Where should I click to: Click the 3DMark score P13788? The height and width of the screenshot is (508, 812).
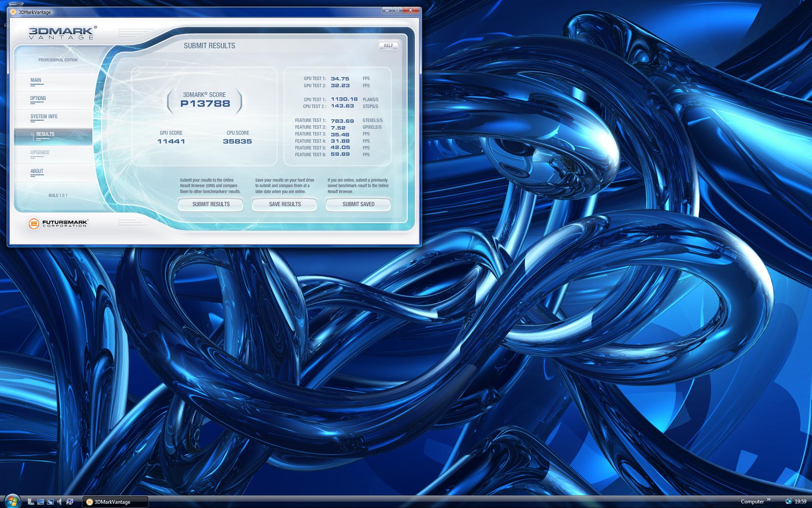pyautogui.click(x=205, y=104)
